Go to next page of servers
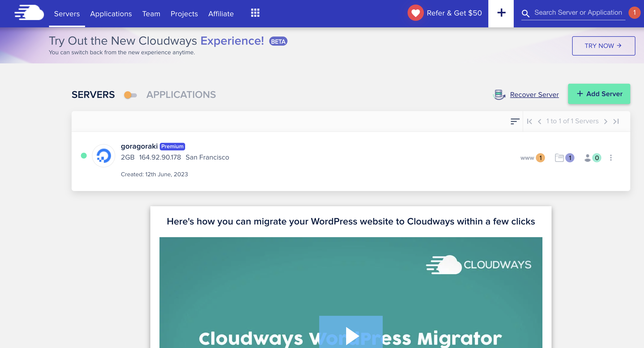The width and height of the screenshot is (644, 348). [606, 121]
